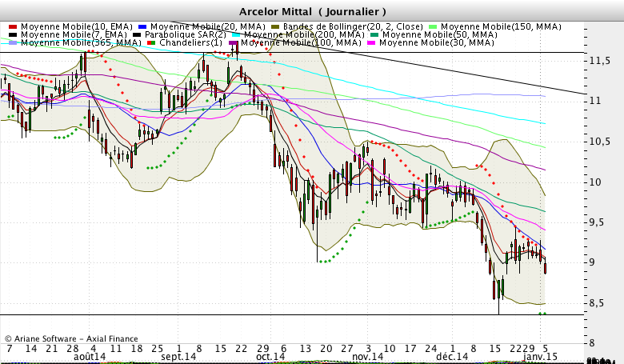Click the 'nov.14' month label
Viewport: 624px width, 364px height.
(x=368, y=356)
